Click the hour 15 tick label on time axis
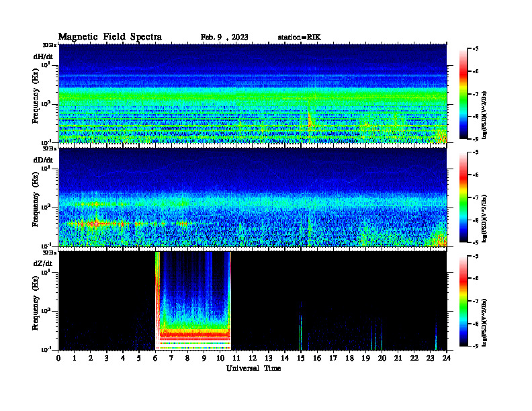 coord(301,359)
